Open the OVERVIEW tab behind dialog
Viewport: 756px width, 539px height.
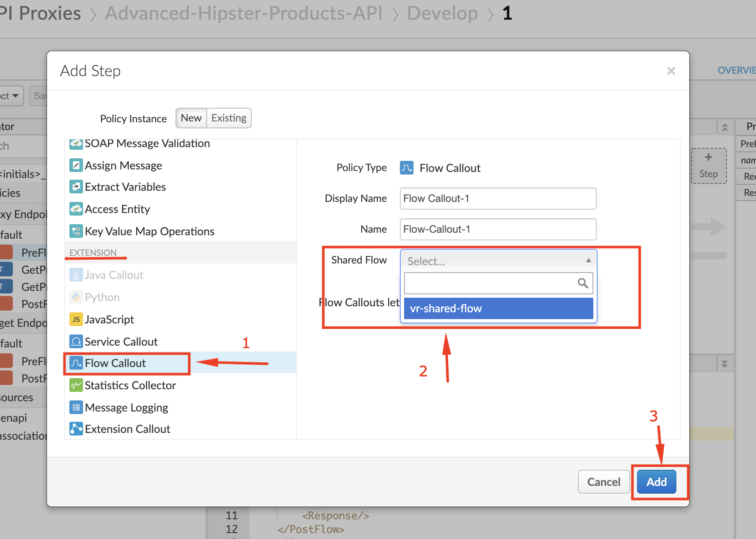point(737,70)
